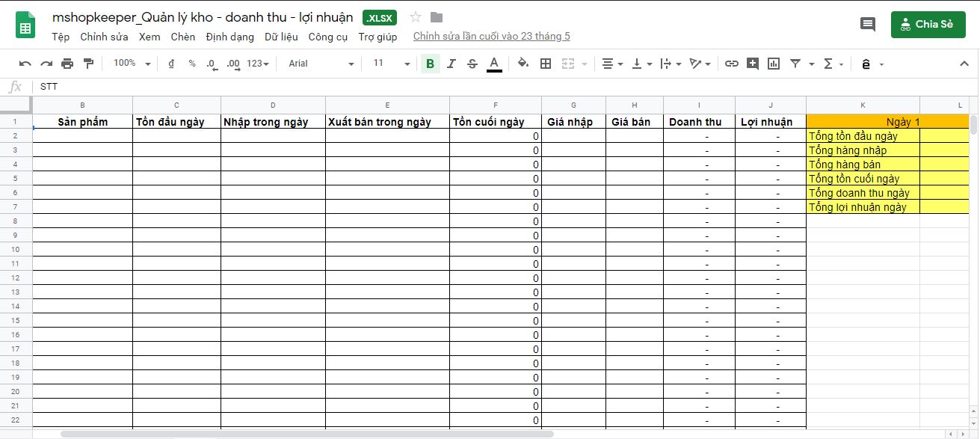Viewport: 980px width, 439px height.
Task: Click the merge cells icon
Action: [567, 64]
